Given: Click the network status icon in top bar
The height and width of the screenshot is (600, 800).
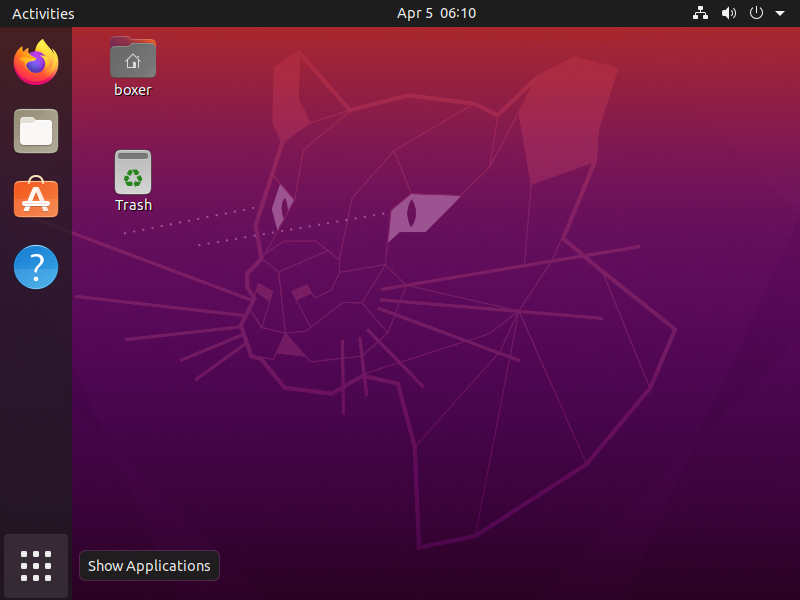Looking at the screenshot, I should point(700,13).
